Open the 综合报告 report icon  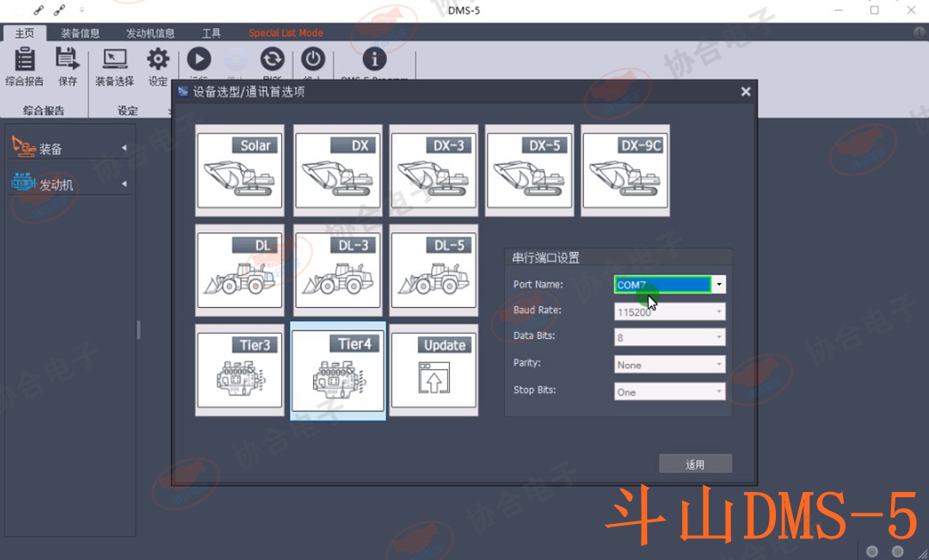click(24, 61)
